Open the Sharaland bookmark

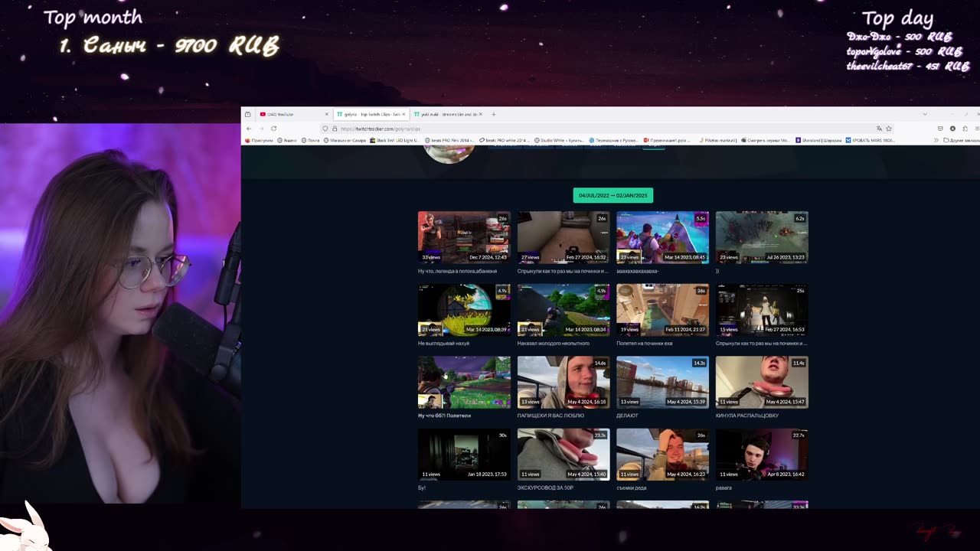(x=819, y=140)
